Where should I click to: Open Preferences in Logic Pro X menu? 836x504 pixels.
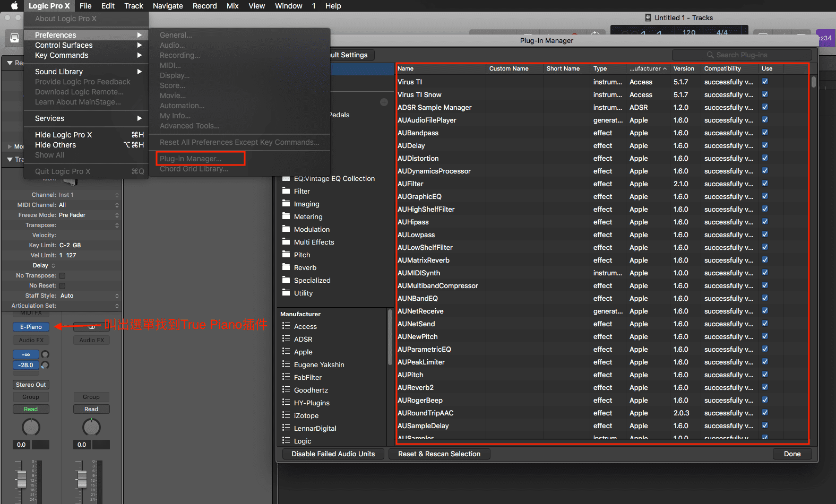pyautogui.click(x=86, y=35)
